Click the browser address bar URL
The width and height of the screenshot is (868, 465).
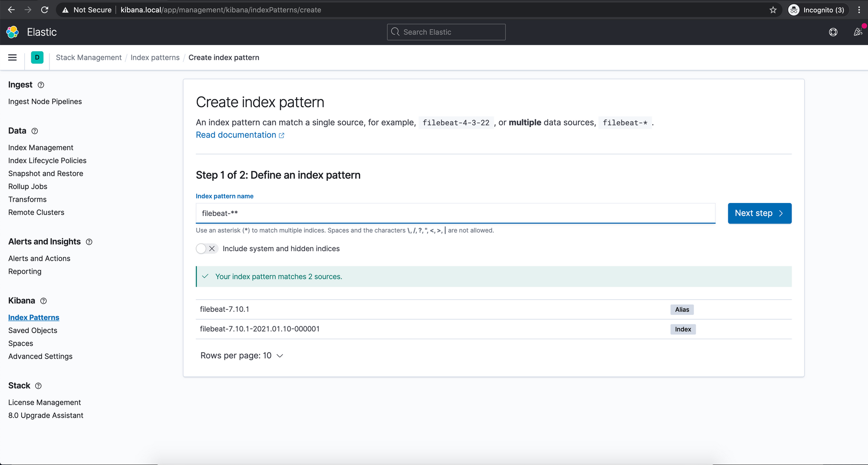pyautogui.click(x=220, y=10)
